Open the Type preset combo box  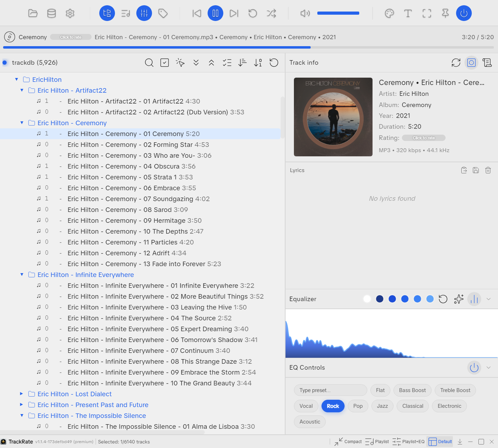coord(330,390)
